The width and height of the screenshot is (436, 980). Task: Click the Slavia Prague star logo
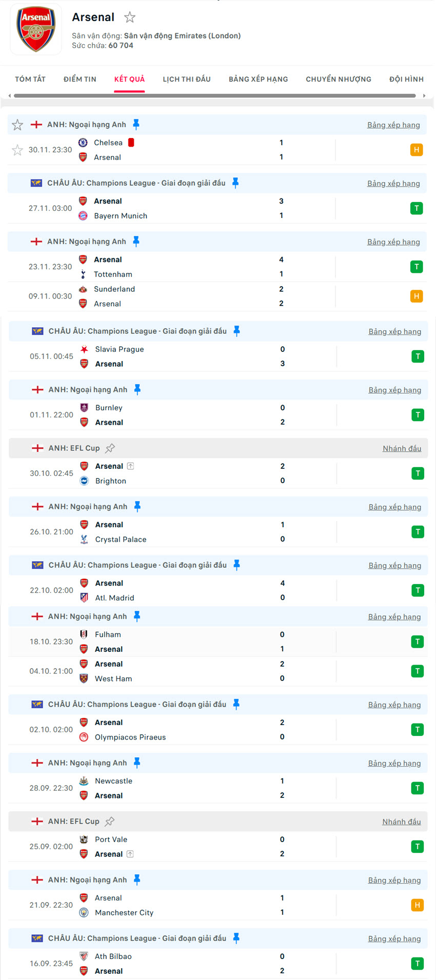click(x=84, y=349)
